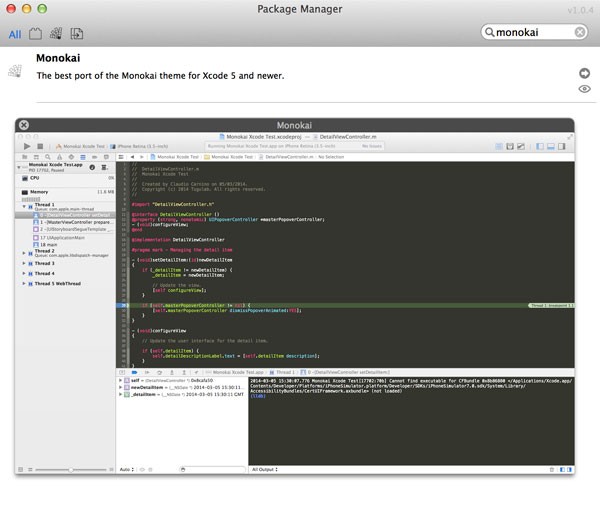The image size is (600, 514).
Task: Click the Monokai theme description text
Action: [160, 76]
